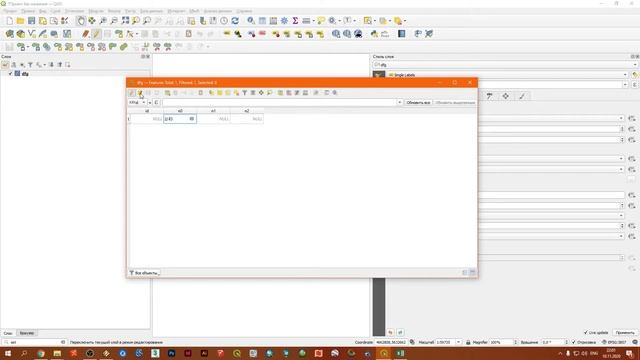Click the Zoom Out magnifier tool
Screen dimensions: 640x360
tap(114, 20)
